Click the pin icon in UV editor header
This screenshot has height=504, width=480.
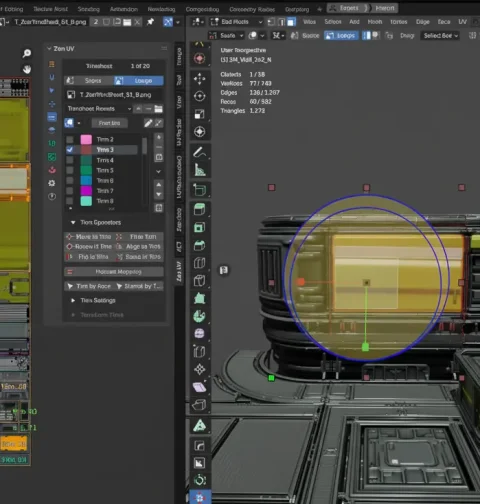point(151,22)
